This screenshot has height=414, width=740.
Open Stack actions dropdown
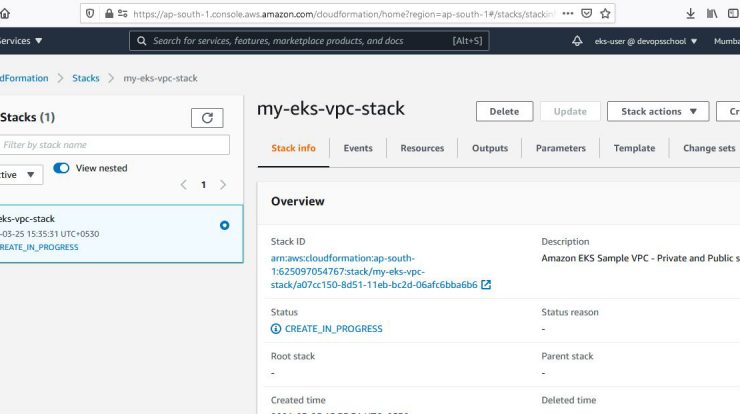(x=658, y=111)
